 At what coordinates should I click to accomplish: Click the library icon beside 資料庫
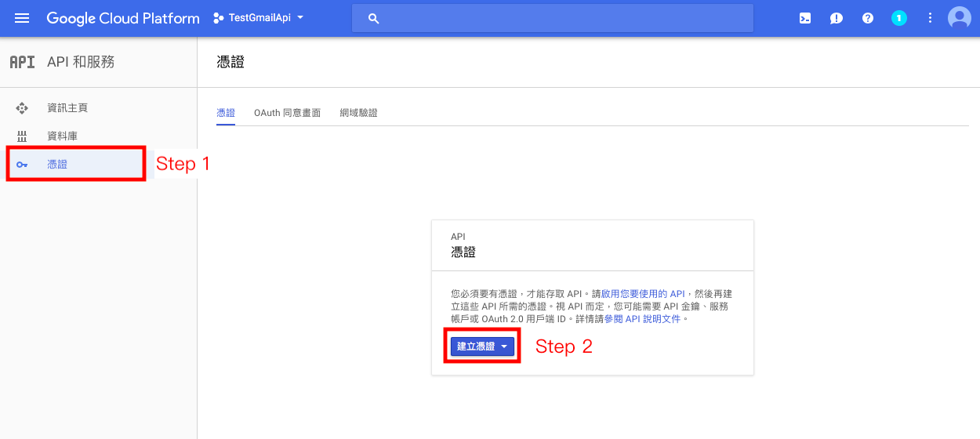[22, 136]
